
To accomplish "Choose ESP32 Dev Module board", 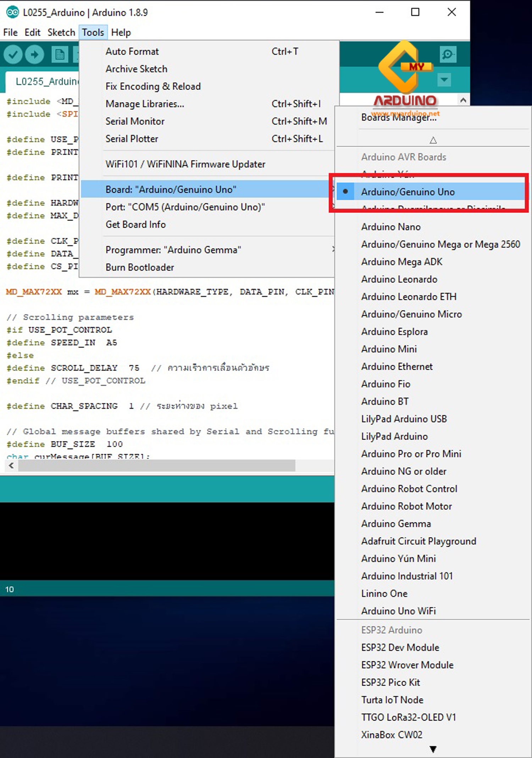I will pyautogui.click(x=400, y=647).
